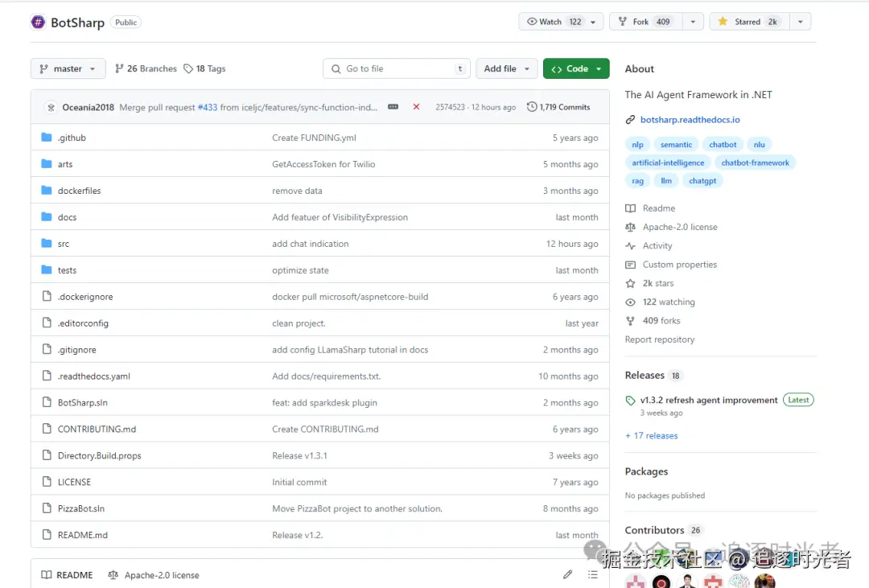The image size is (869, 588).
Task: Open PizzaBot.sln file
Action: [81, 508]
